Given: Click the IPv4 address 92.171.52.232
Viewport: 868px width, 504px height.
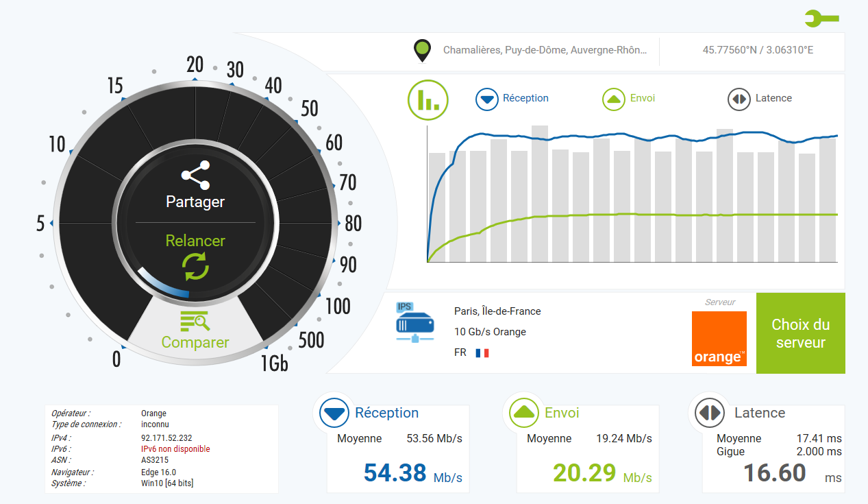Looking at the screenshot, I should pyautogui.click(x=166, y=438).
